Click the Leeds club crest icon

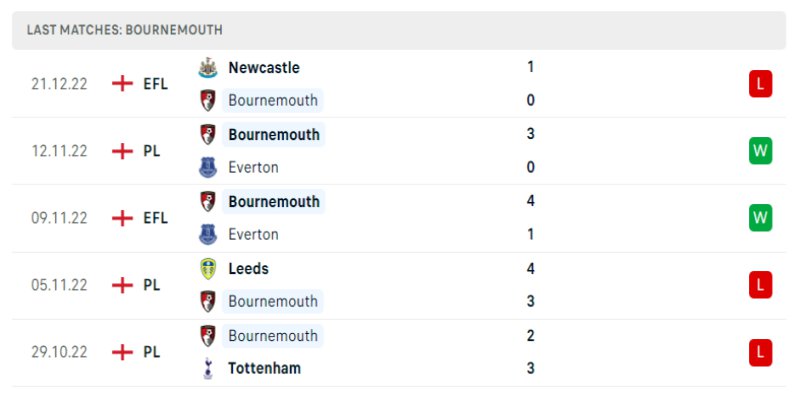pyautogui.click(x=208, y=268)
